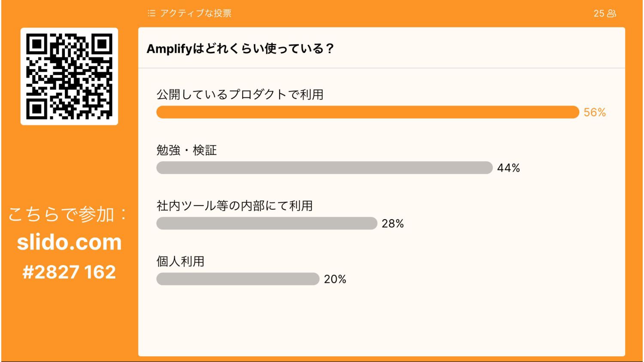Click the 44% percentage text

(508, 168)
